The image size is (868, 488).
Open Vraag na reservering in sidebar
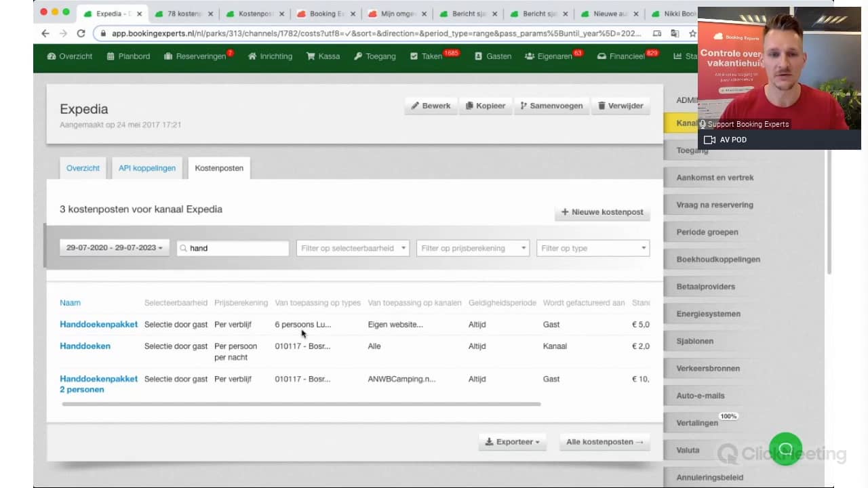pyautogui.click(x=715, y=205)
